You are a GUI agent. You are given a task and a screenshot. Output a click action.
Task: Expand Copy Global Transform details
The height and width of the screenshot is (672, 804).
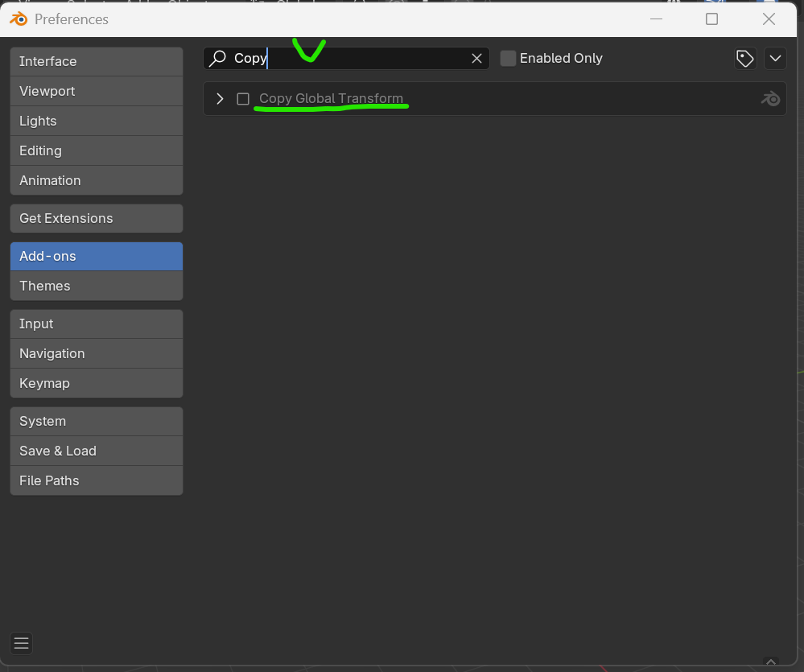pyautogui.click(x=220, y=99)
